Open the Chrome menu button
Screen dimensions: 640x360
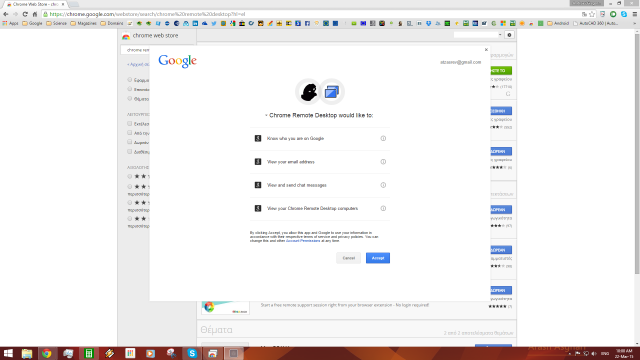click(x=635, y=14)
